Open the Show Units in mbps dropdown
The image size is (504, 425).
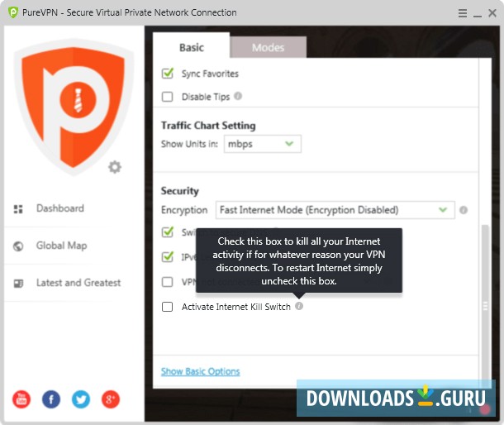click(263, 144)
